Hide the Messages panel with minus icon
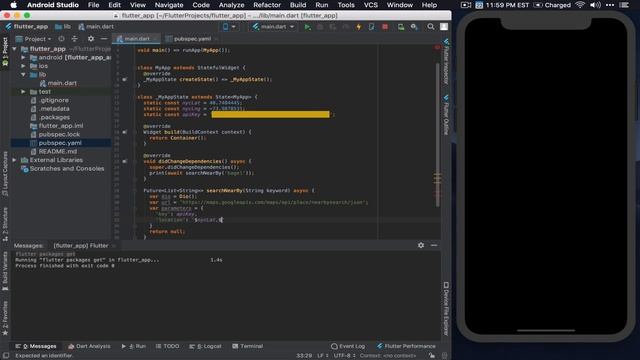This screenshot has width=640, height=360. pos(434,245)
